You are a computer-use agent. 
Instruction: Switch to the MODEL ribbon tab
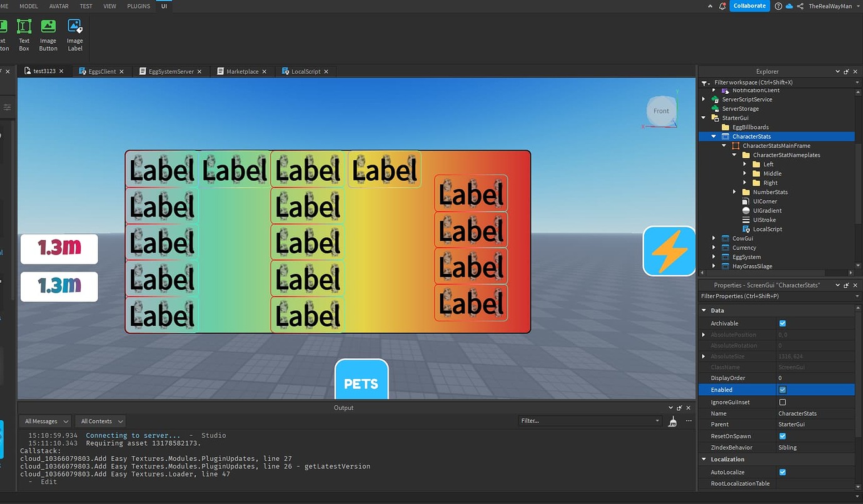click(x=29, y=6)
